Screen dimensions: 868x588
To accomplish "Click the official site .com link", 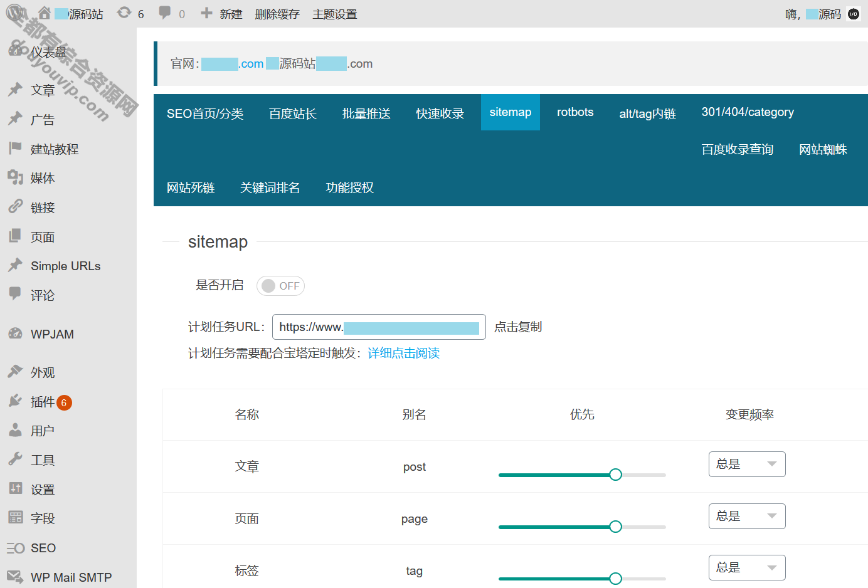I will click(233, 63).
